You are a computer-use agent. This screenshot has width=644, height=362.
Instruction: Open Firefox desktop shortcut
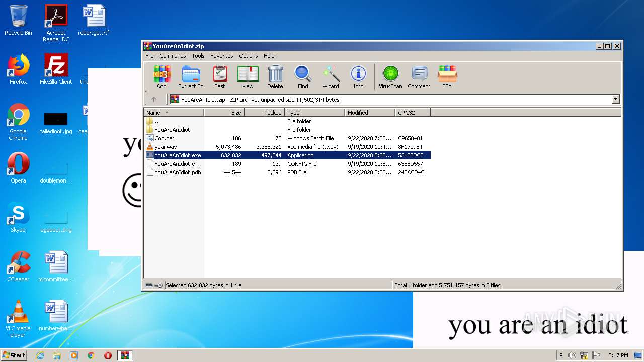coord(18,69)
